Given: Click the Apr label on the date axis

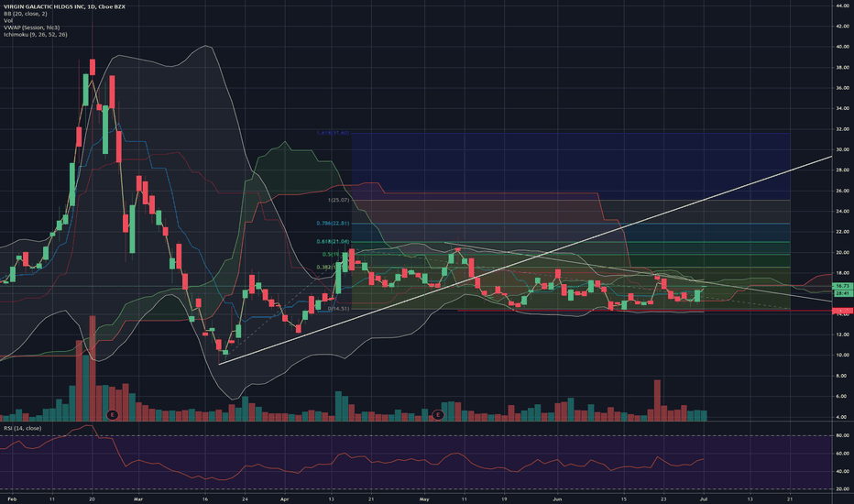Looking at the screenshot, I should (x=284, y=499).
